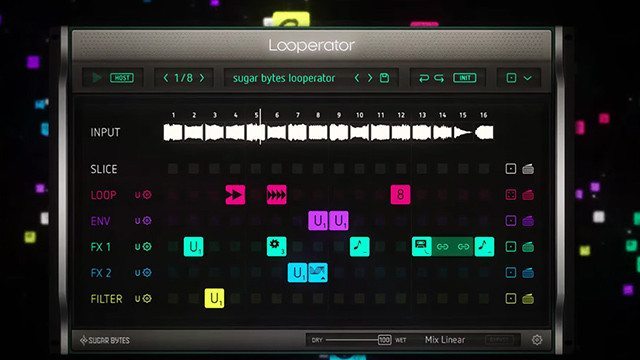Expand the top-right chevron dropdown
This screenshot has width=640, height=360.
tap(527, 78)
